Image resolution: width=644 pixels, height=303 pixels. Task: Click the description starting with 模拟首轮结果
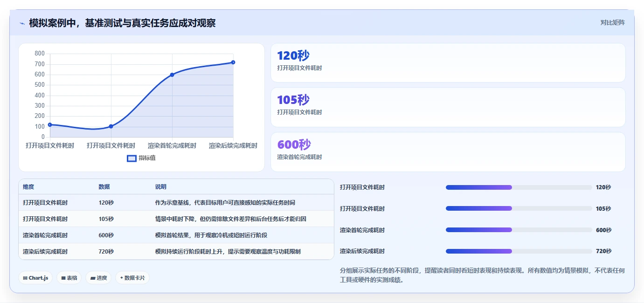pos(211,235)
